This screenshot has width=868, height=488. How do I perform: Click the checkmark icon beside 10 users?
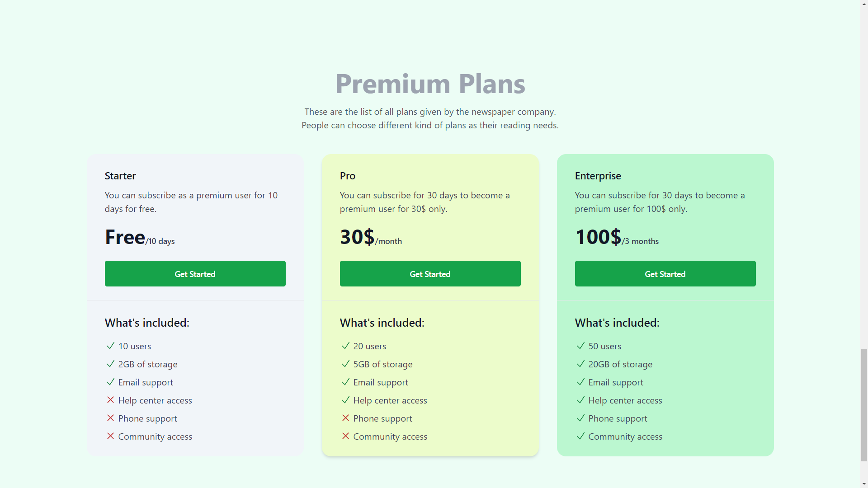(110, 346)
